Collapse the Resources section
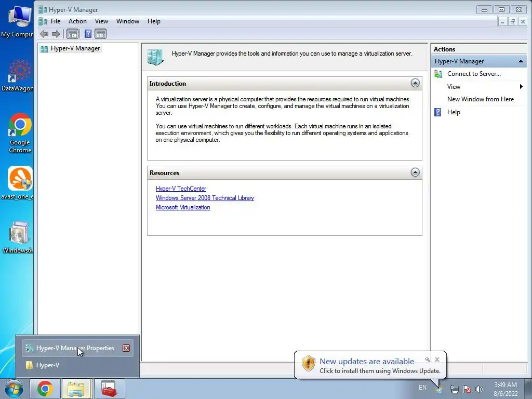This screenshot has width=532, height=399. tap(415, 172)
